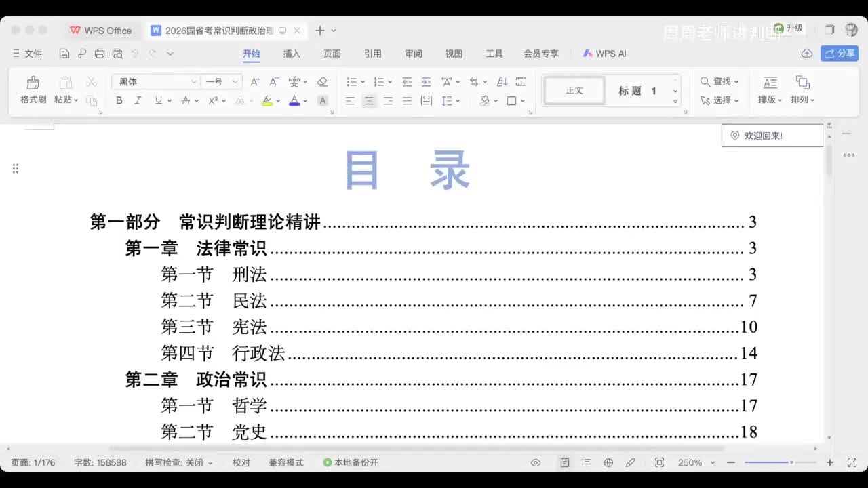The width and height of the screenshot is (868, 488).
Task: Decrease font size with A- icon
Action: (x=274, y=81)
